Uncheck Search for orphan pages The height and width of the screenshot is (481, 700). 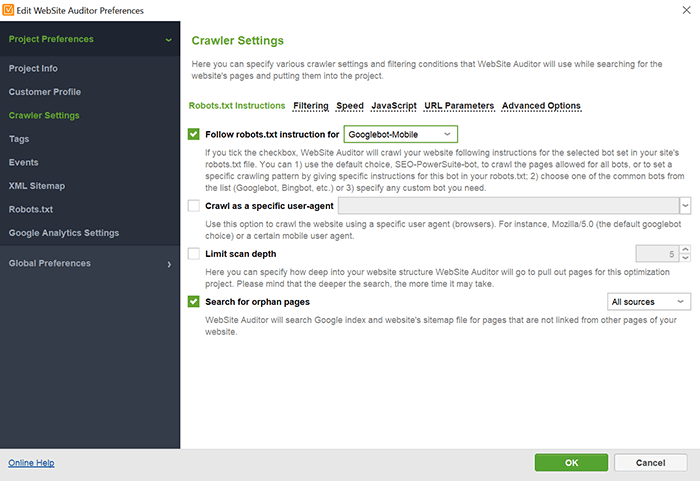194,301
